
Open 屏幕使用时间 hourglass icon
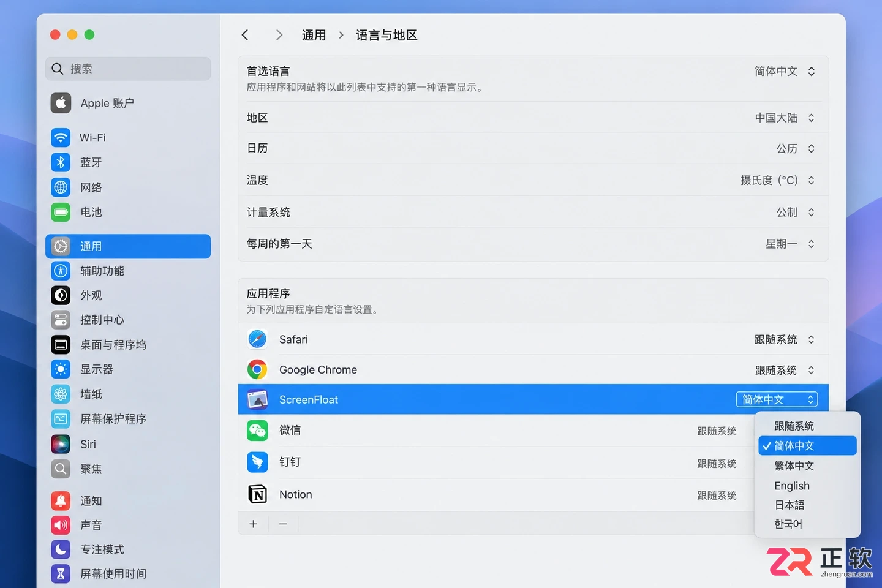point(61,574)
